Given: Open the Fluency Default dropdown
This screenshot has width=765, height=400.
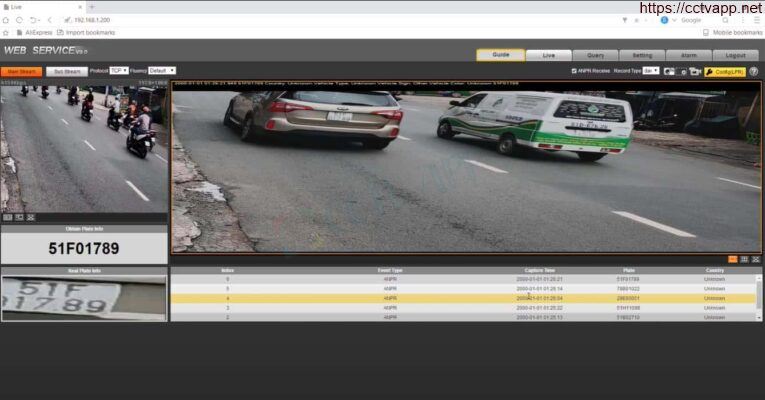Looking at the screenshot, I should click(x=161, y=71).
